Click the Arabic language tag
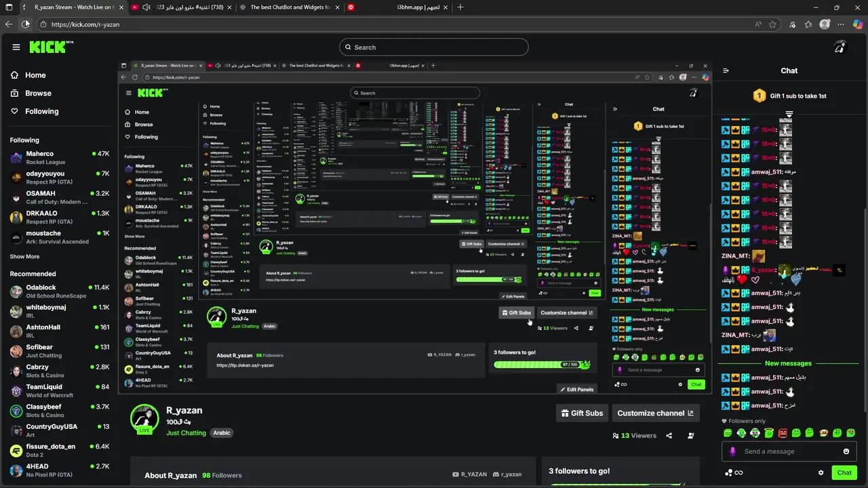This screenshot has width=868, height=488. 222,433
